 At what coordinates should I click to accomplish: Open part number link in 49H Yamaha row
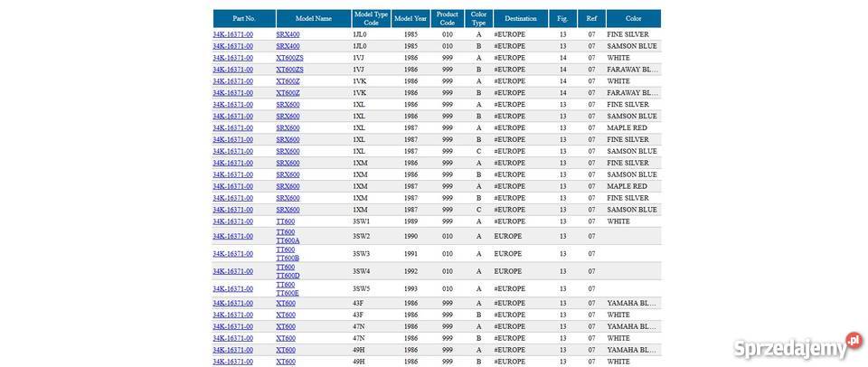[x=233, y=349]
